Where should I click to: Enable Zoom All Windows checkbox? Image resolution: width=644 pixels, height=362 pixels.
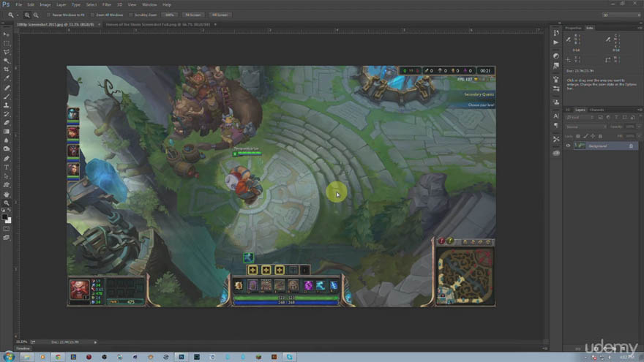[x=92, y=15]
